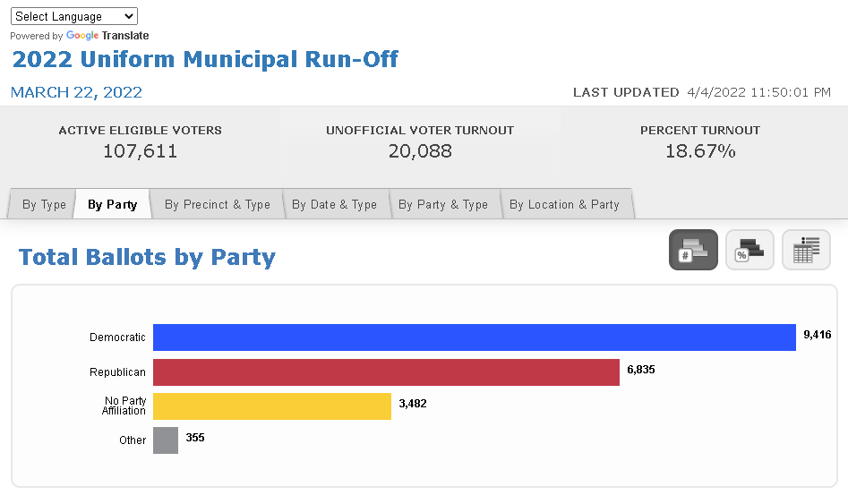The width and height of the screenshot is (848, 504).
Task: Click the Google Translate logo link
Action: (107, 36)
